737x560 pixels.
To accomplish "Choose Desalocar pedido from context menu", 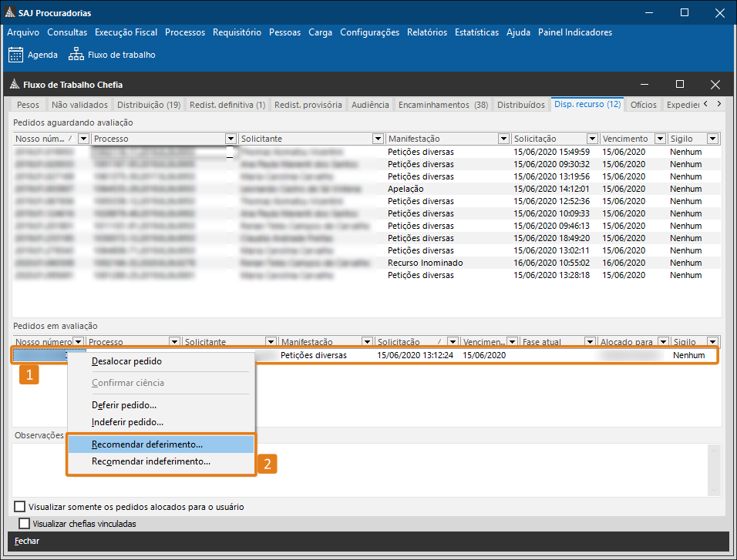I will coord(126,360).
